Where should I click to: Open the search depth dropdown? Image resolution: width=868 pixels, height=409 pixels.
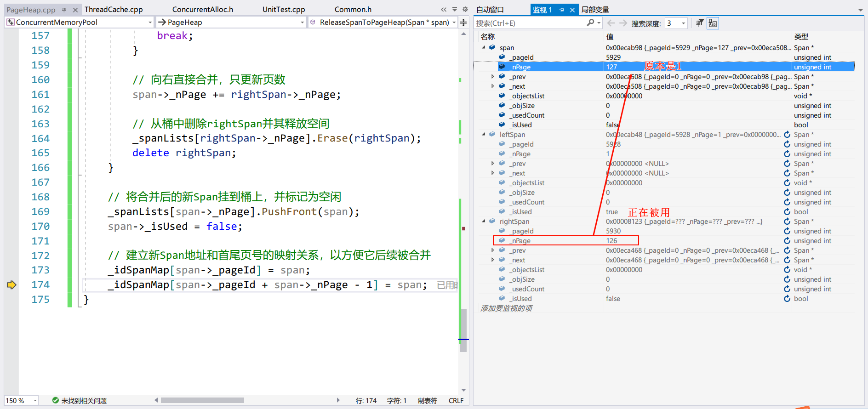[684, 23]
